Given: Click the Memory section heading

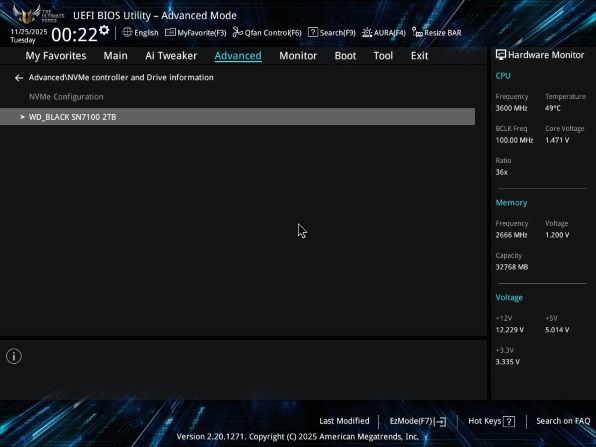Looking at the screenshot, I should [511, 203].
